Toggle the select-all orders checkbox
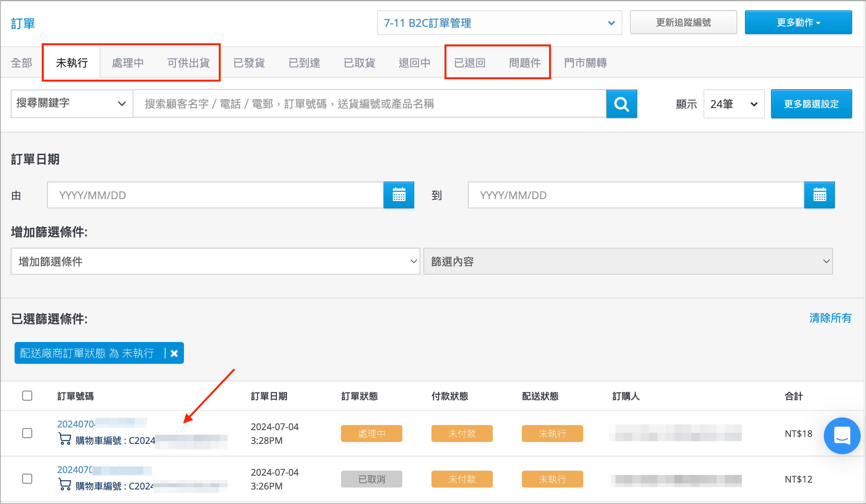This screenshot has height=504, width=866. (x=27, y=396)
